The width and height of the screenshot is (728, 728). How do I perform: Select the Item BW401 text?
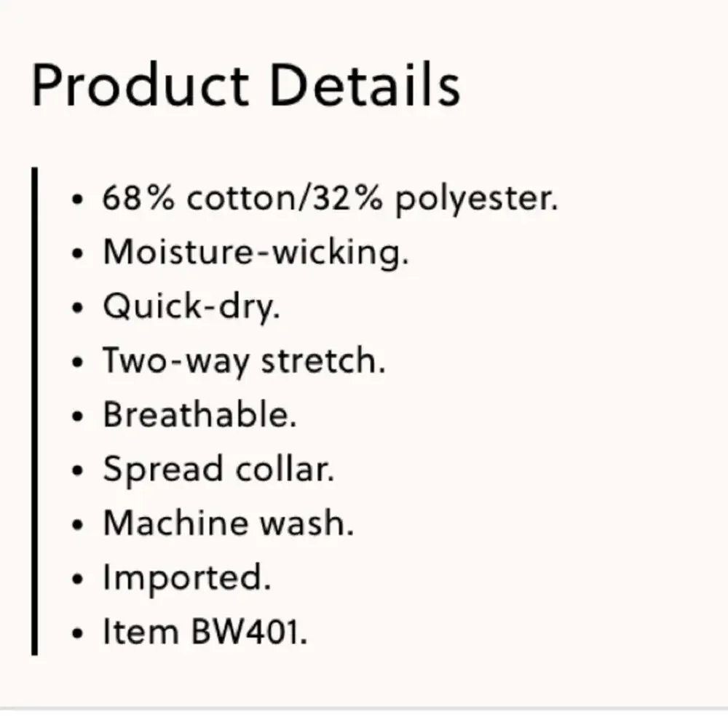click(x=205, y=632)
